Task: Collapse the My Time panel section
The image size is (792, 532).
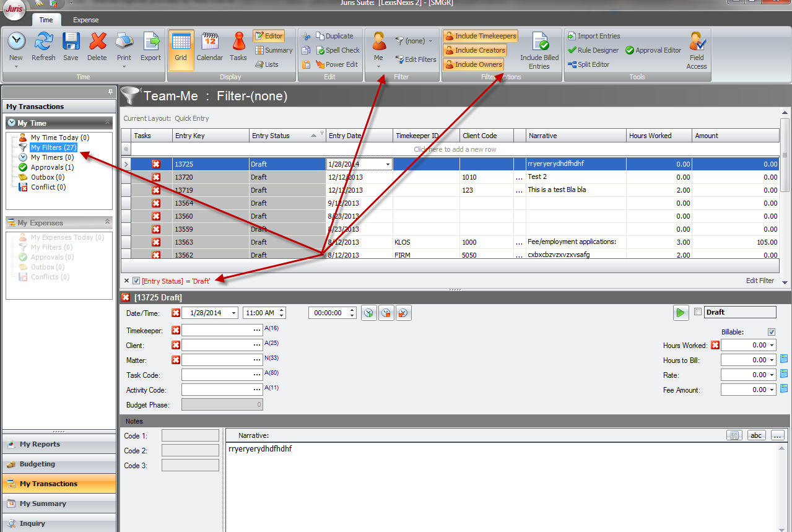Action: pyautogui.click(x=108, y=123)
